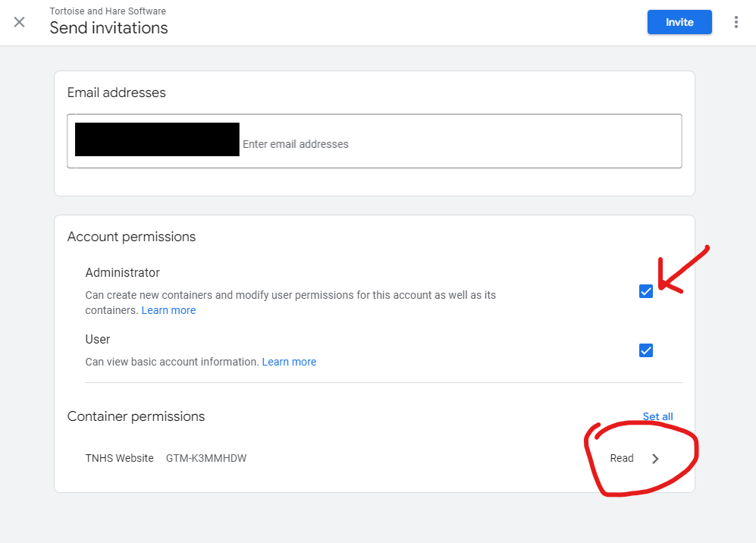Expand container permissions for TNHS Website

(654, 458)
